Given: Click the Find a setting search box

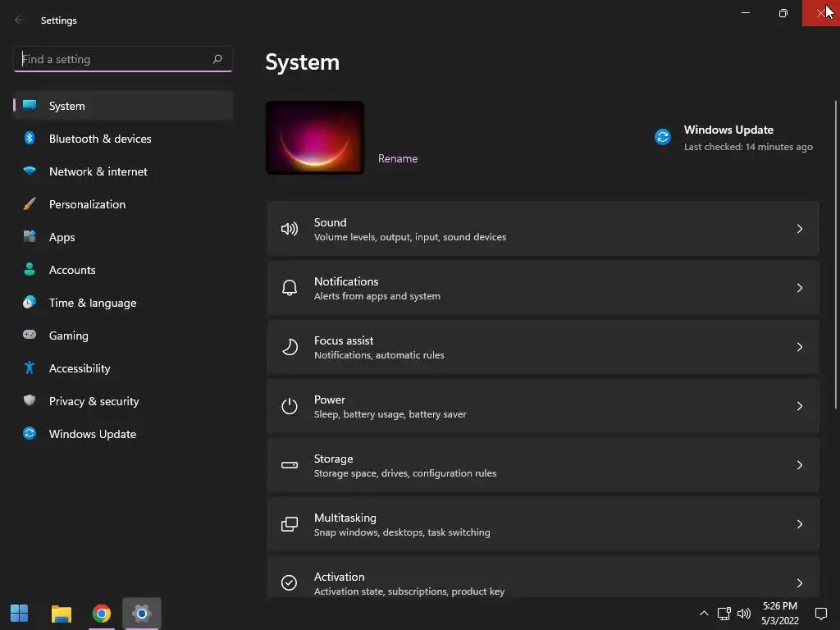Looking at the screenshot, I should click(123, 59).
